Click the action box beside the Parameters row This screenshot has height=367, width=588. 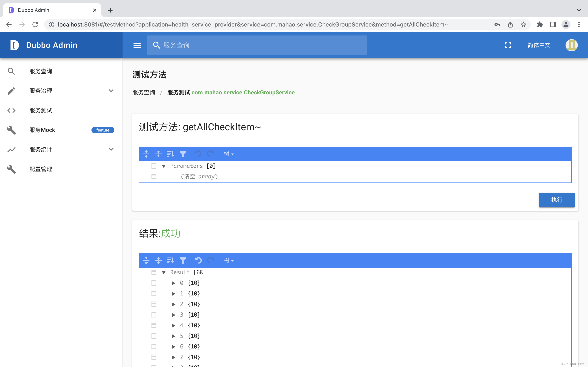point(154,166)
